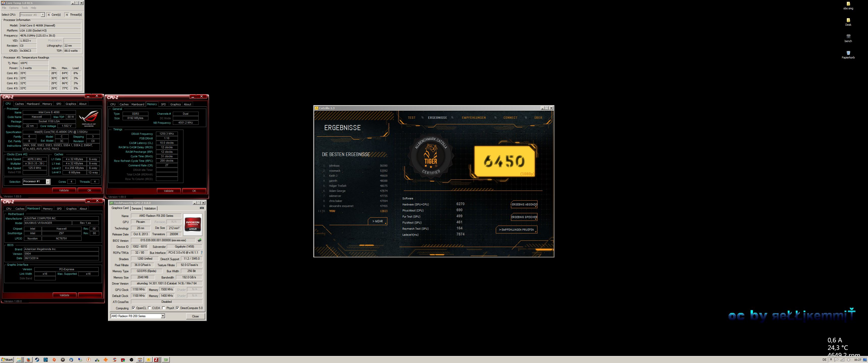Click the MEHR button in Catzilla
Viewport: 868px width, 363px height.
pos(377,221)
